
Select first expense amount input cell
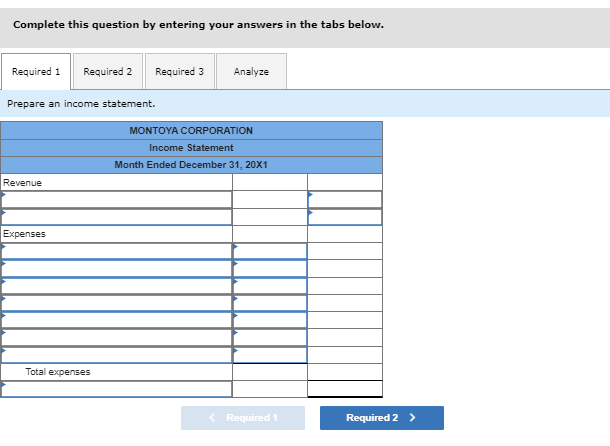pos(270,251)
